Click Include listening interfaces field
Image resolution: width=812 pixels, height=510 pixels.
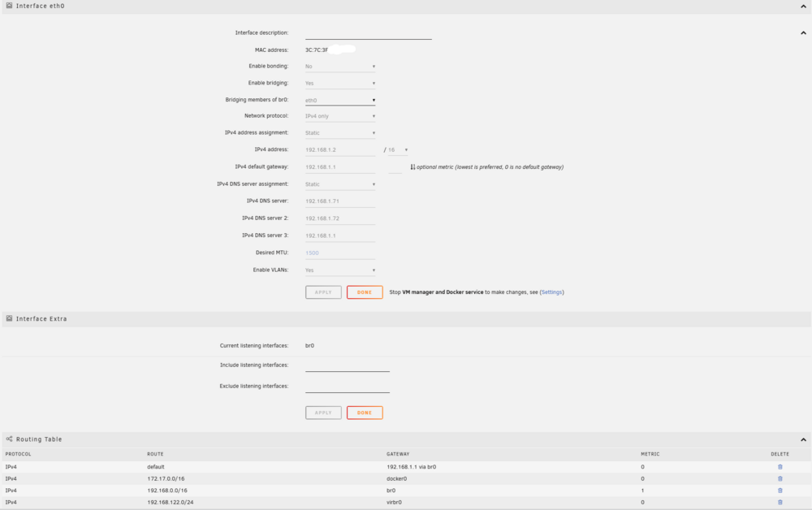(348, 365)
